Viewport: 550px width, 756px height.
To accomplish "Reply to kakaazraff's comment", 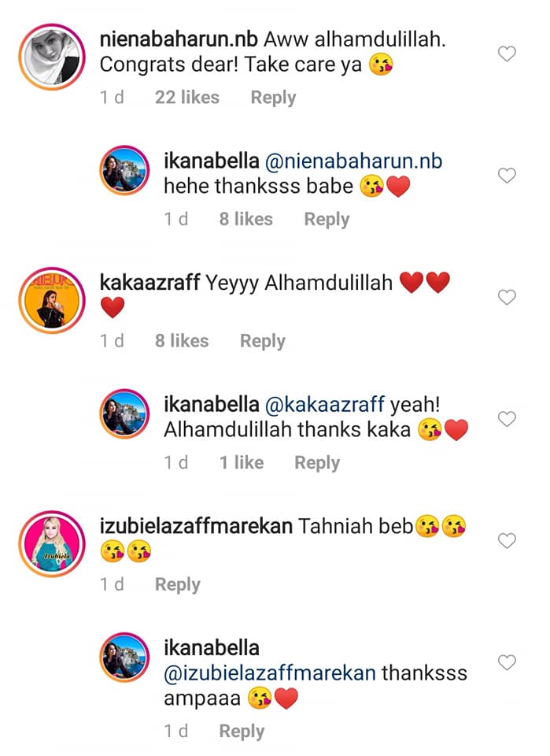I will [x=263, y=341].
